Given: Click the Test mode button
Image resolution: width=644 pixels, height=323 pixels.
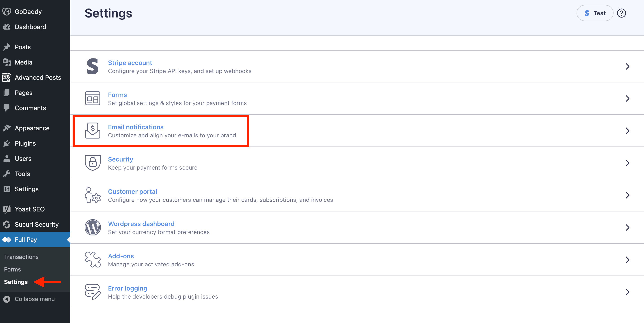Looking at the screenshot, I should coord(595,13).
